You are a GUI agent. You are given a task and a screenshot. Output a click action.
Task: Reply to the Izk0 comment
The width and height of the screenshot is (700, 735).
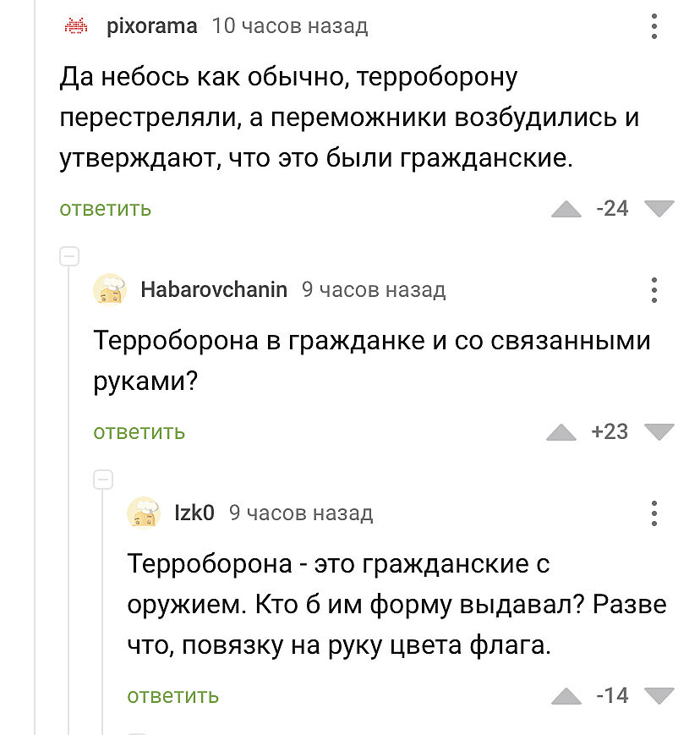(173, 696)
